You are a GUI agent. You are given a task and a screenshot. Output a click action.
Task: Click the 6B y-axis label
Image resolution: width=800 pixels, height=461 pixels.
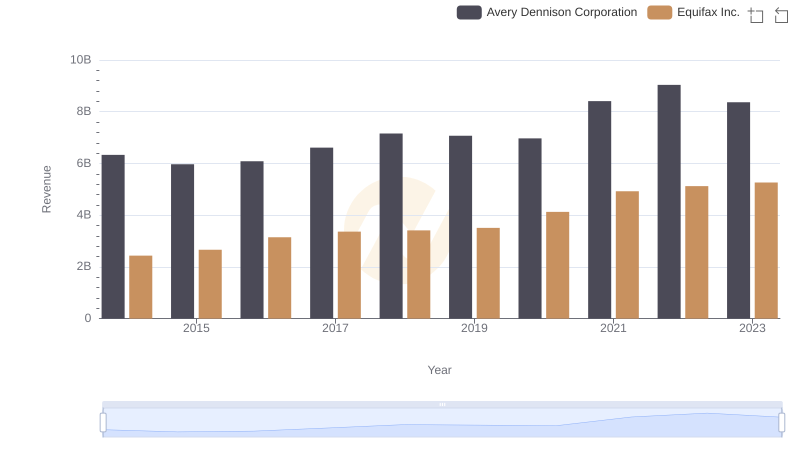click(x=84, y=163)
